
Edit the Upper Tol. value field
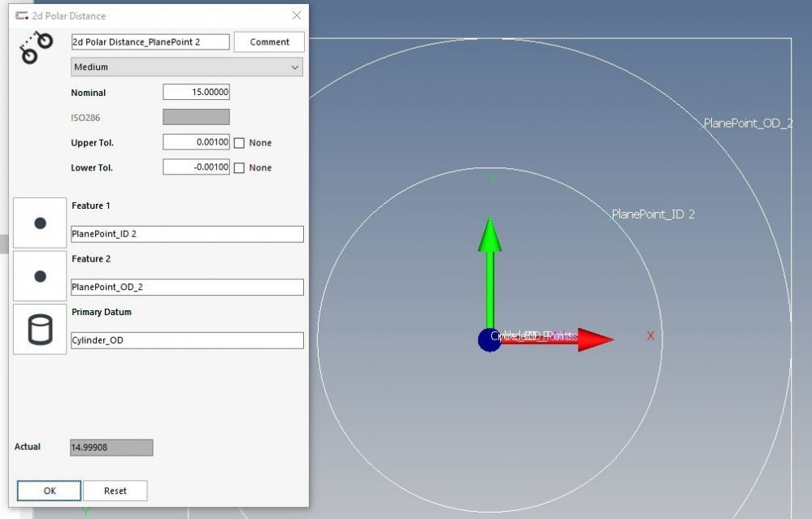(196, 142)
